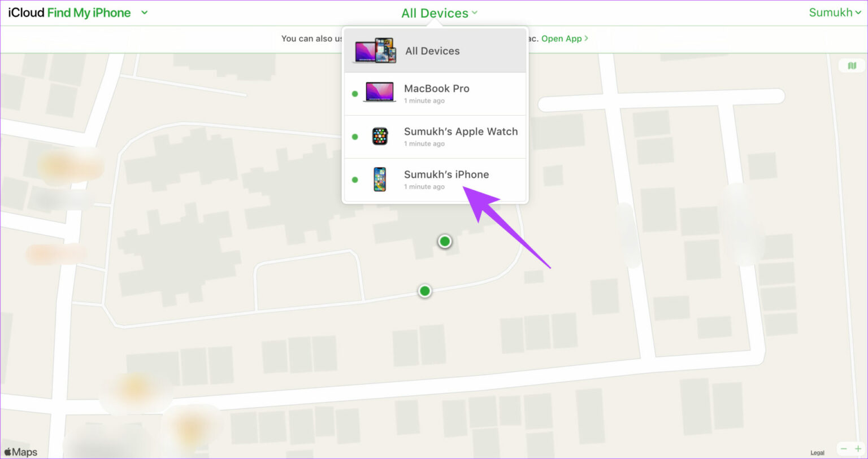Select All Devices from the device list
The height and width of the screenshot is (459, 868).
coord(432,50)
